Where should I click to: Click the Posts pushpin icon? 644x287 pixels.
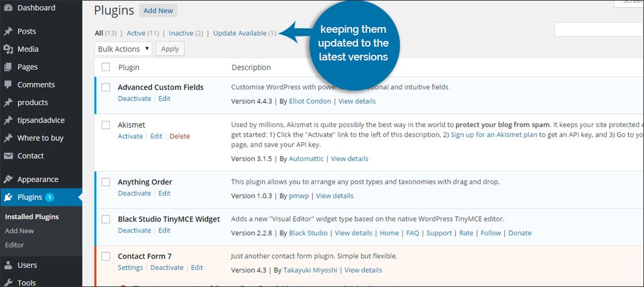pyautogui.click(x=8, y=31)
